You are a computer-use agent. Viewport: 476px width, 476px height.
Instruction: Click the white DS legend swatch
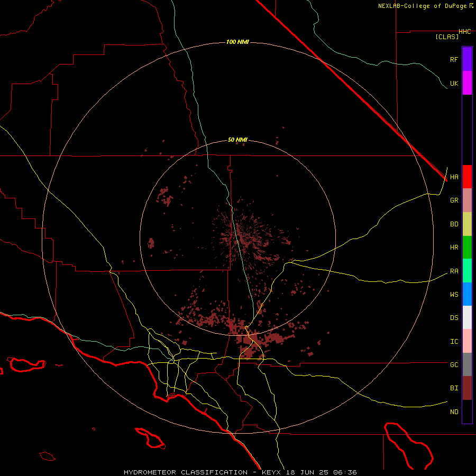467,317
